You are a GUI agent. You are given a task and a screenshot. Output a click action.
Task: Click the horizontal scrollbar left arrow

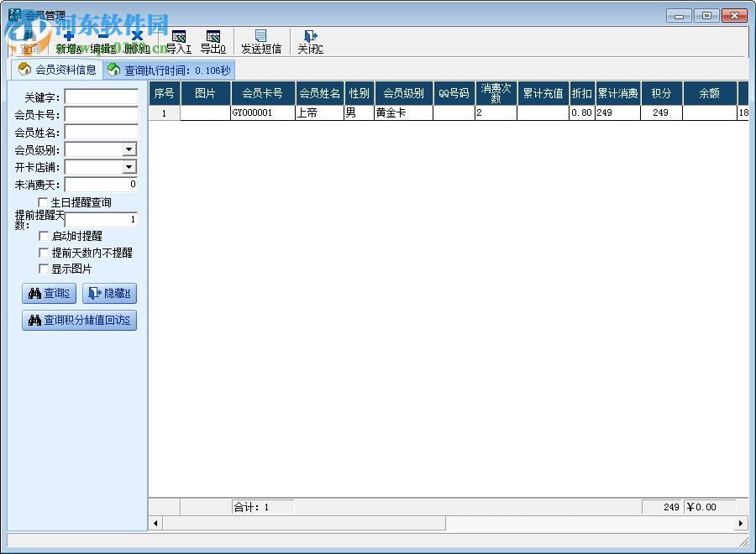155,523
